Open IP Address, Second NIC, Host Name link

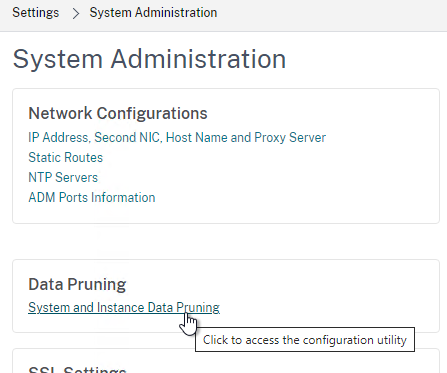coord(177,137)
